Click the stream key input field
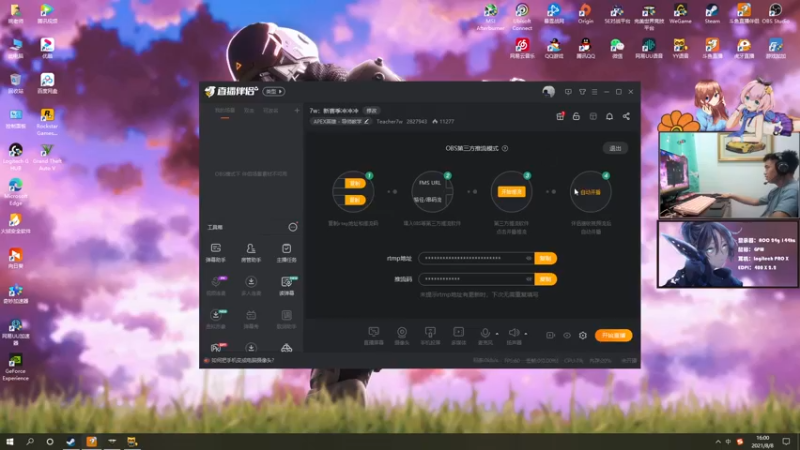This screenshot has height=450, width=800. click(x=476, y=279)
